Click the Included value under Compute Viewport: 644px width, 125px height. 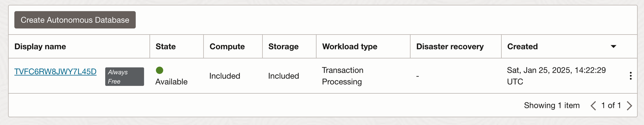click(x=225, y=76)
